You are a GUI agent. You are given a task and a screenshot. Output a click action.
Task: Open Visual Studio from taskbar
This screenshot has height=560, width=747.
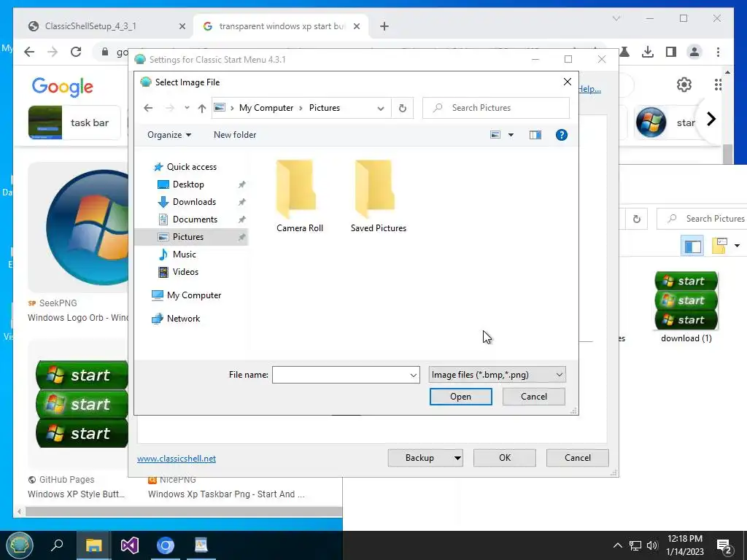[x=130, y=545]
